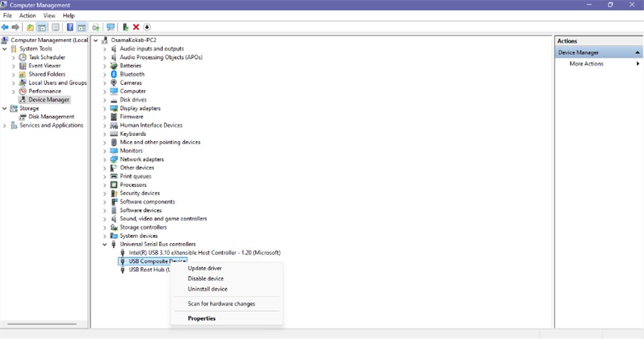Screen dimensions: 644x339
Task: Click the Monitors category icon
Action: pyautogui.click(x=114, y=150)
